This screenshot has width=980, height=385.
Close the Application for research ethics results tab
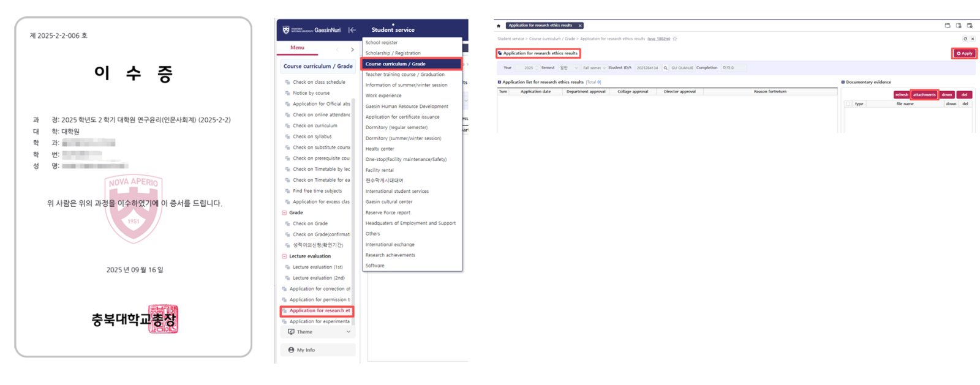click(x=580, y=26)
